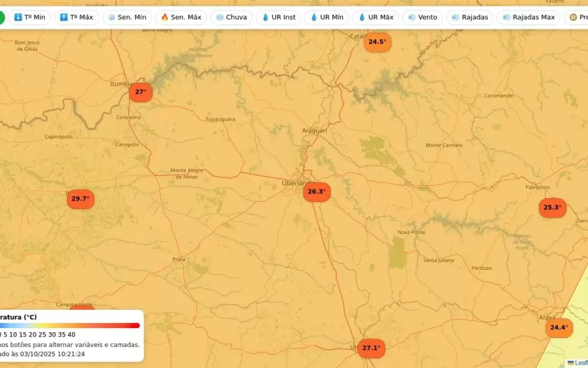This screenshot has height=368, width=588.
Task: Switch to Tº Máx temperature layer
Action: (76, 17)
